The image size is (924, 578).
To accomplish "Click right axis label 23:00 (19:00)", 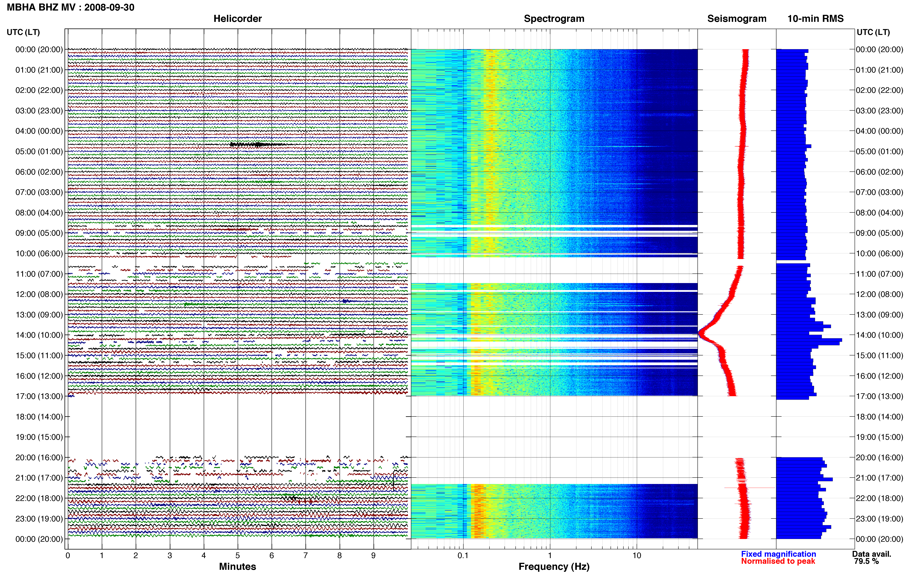I will [879, 519].
